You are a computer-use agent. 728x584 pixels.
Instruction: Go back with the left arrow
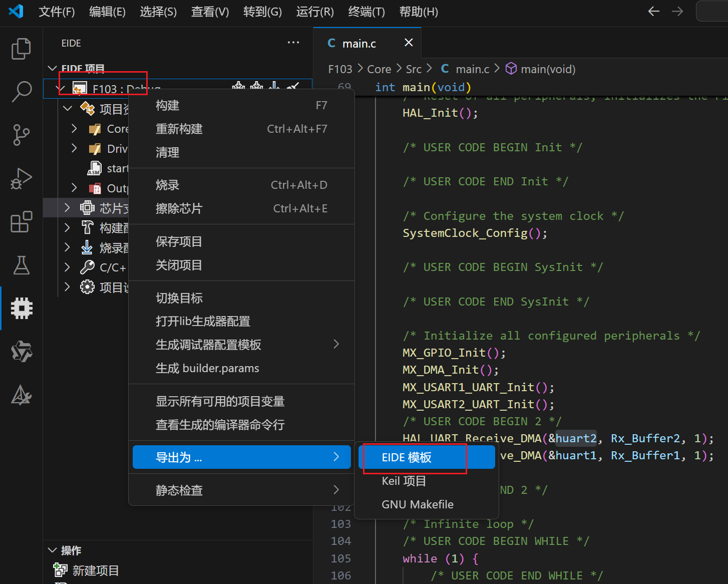coord(653,11)
